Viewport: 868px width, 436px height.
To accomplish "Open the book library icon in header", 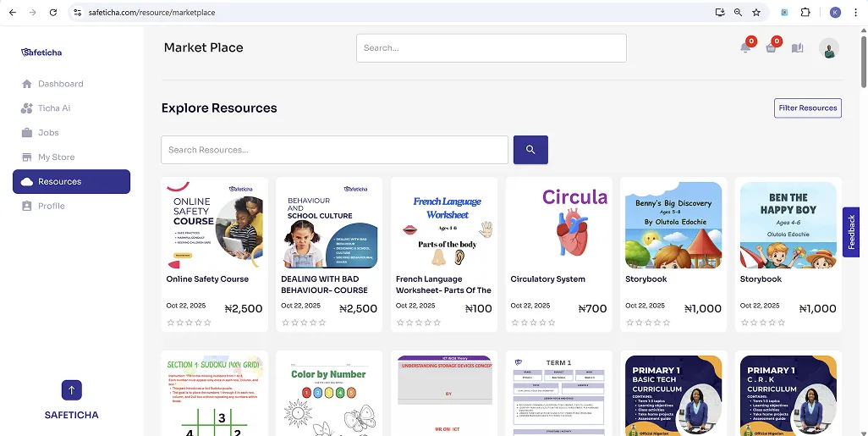I will (797, 48).
